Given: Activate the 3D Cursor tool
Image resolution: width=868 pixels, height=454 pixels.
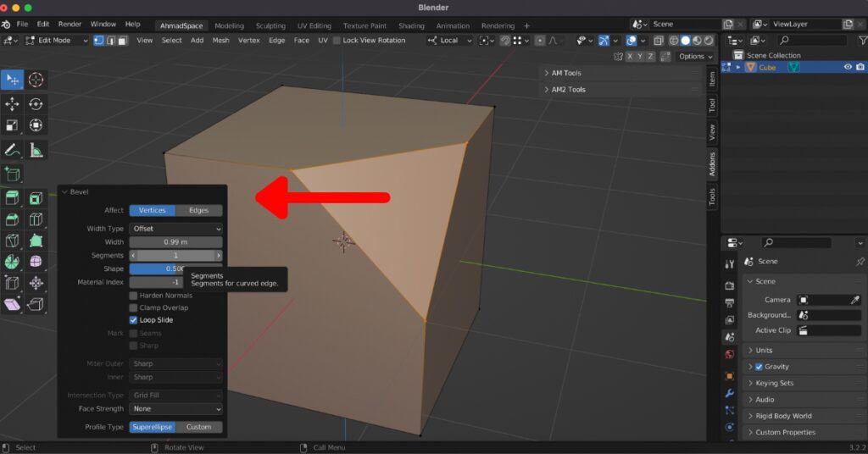Looking at the screenshot, I should 36,80.
